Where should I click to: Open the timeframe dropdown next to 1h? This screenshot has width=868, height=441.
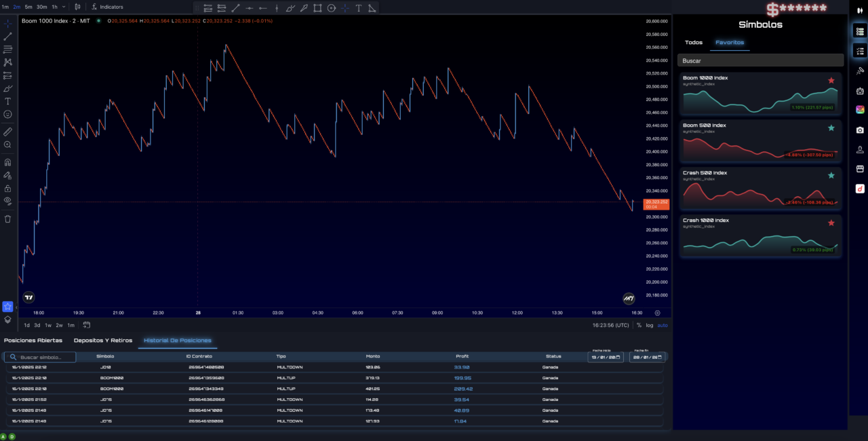point(64,7)
